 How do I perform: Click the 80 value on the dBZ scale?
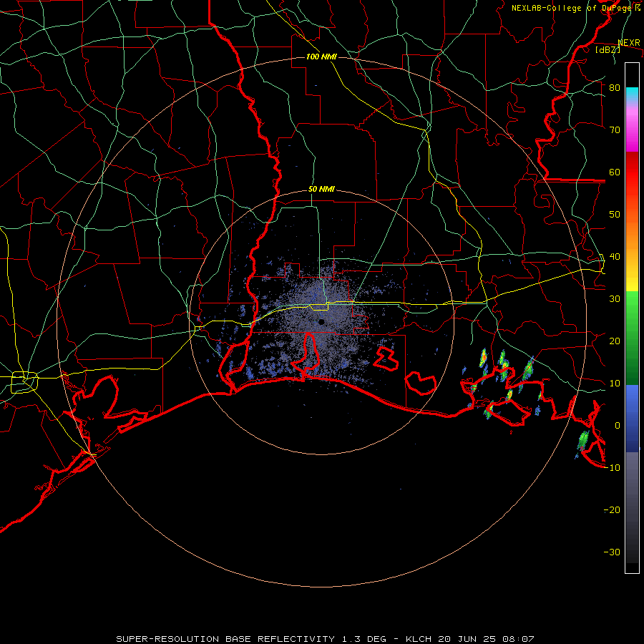coord(615,88)
